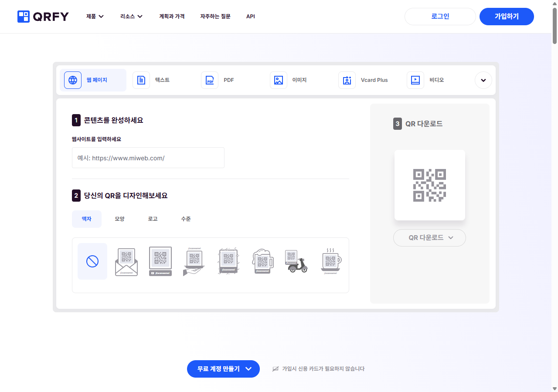
Task: Select the 웹 페이지 globe icon
Action: tap(72, 80)
